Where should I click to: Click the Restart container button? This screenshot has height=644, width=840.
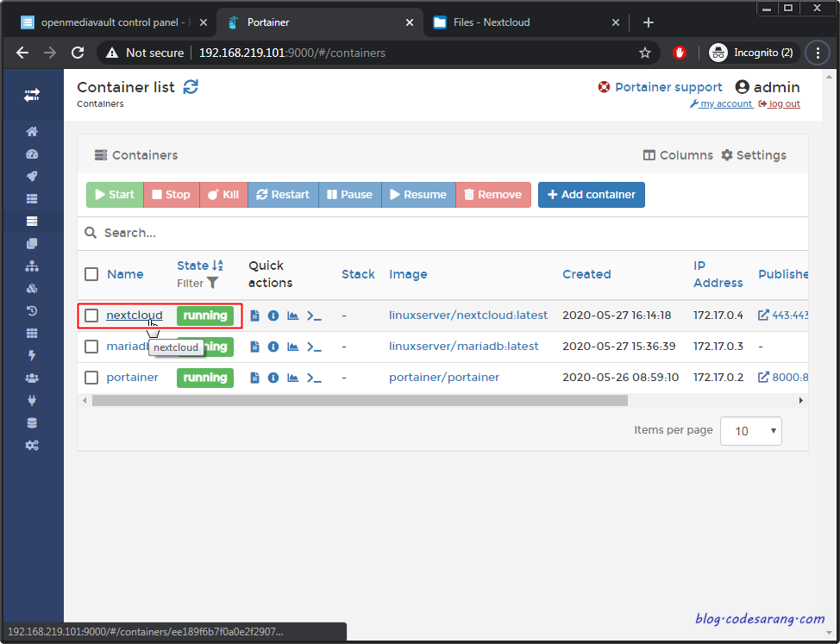(x=283, y=195)
